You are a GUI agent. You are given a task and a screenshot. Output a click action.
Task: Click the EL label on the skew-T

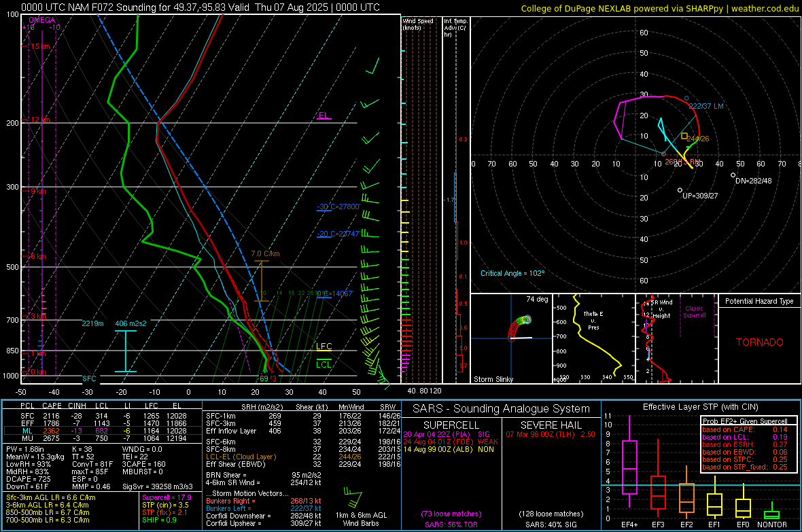pos(324,115)
